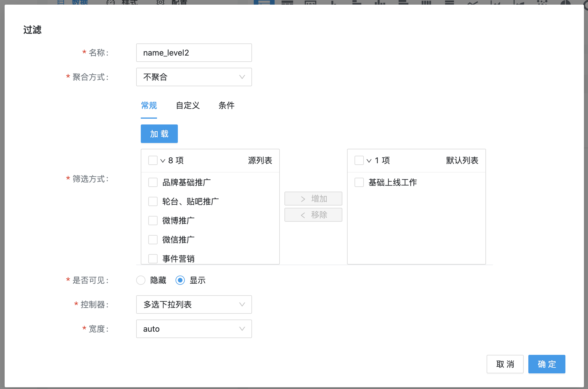Screen dimensions: 588x389
Task: Click the left-arrow 移除 transfer button
Action: tap(313, 215)
